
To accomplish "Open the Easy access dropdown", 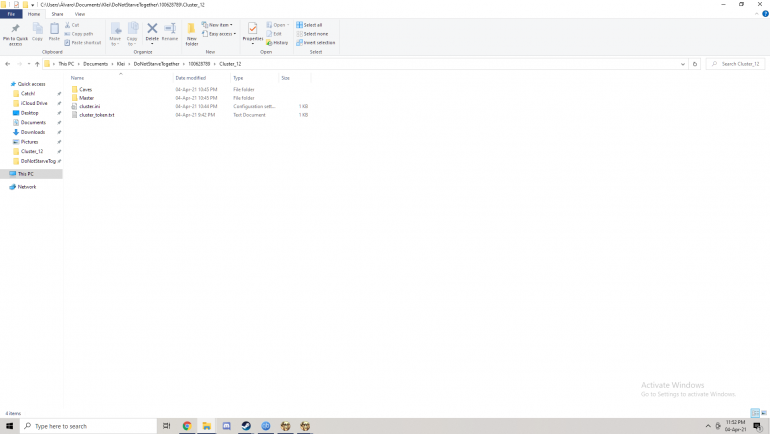I will [x=220, y=34].
